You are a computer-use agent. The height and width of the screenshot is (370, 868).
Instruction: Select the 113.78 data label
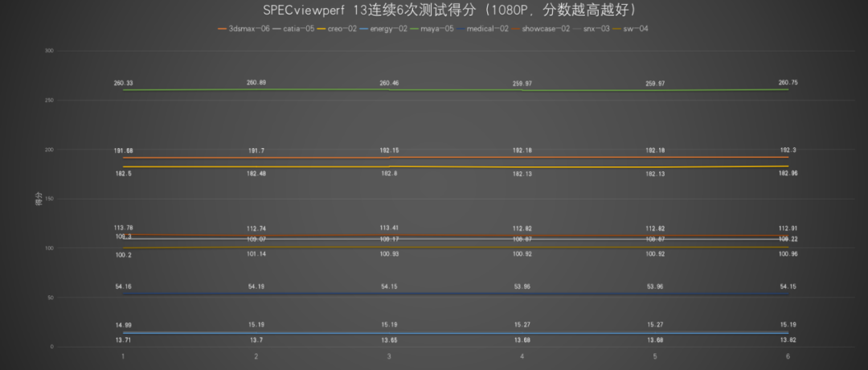click(123, 228)
